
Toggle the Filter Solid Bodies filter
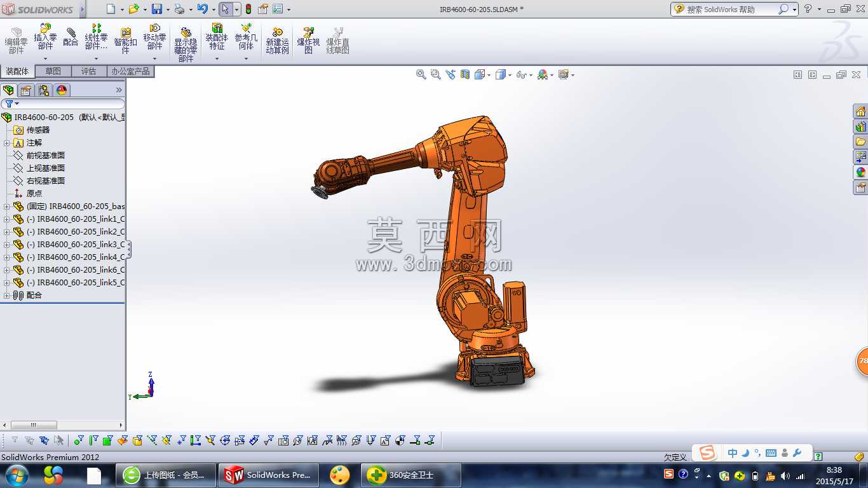[137, 440]
